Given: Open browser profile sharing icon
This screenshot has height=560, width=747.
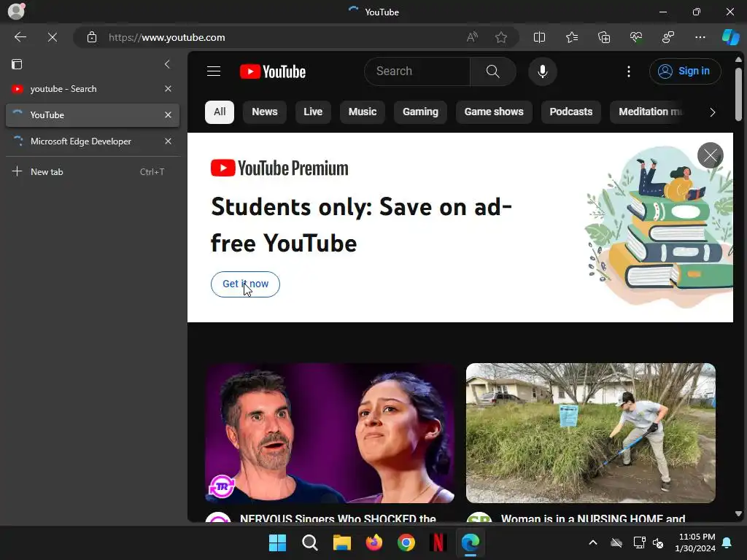Looking at the screenshot, I should (x=668, y=37).
